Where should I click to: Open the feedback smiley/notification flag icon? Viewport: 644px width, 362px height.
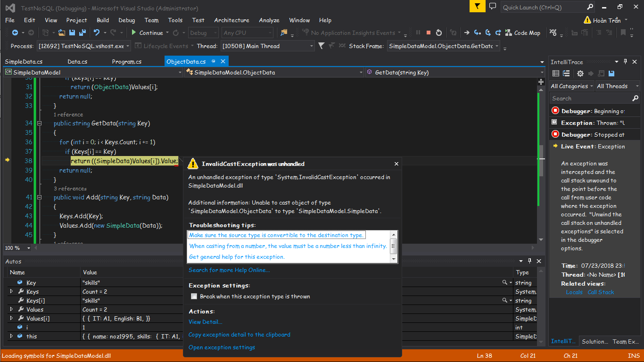477,7
